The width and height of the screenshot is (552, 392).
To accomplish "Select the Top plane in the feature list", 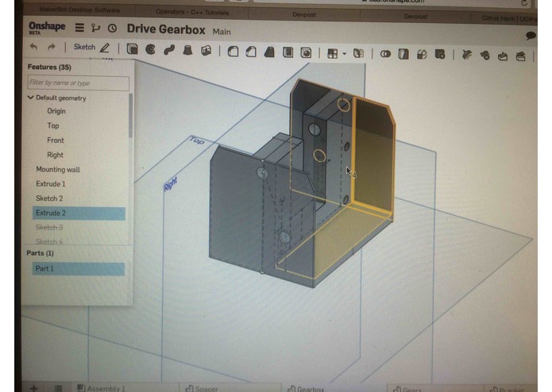I will click(x=52, y=125).
